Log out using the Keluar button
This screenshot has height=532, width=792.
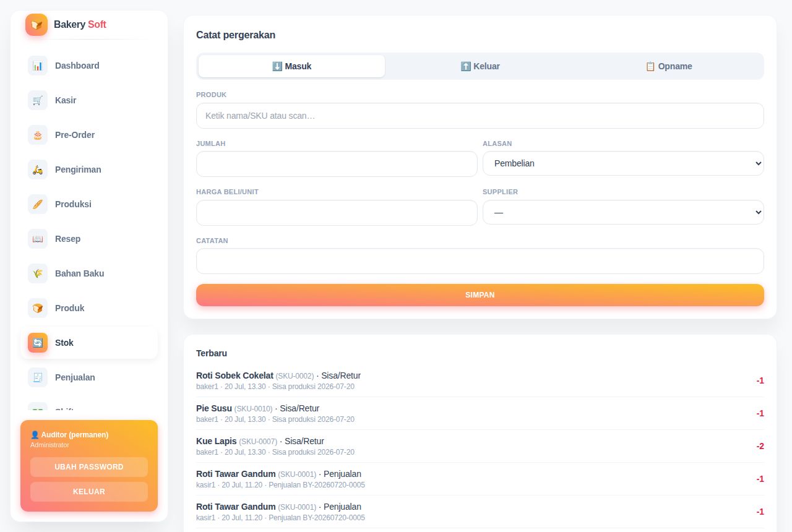(89, 492)
